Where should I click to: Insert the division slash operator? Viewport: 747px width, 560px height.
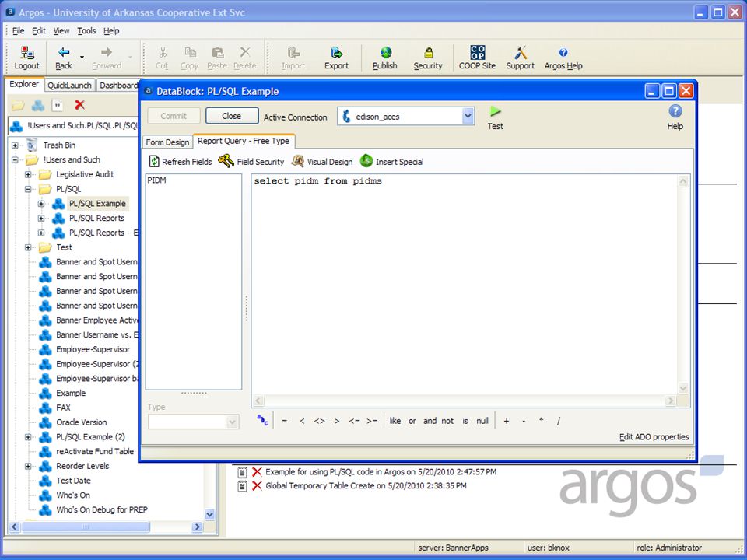(x=559, y=421)
